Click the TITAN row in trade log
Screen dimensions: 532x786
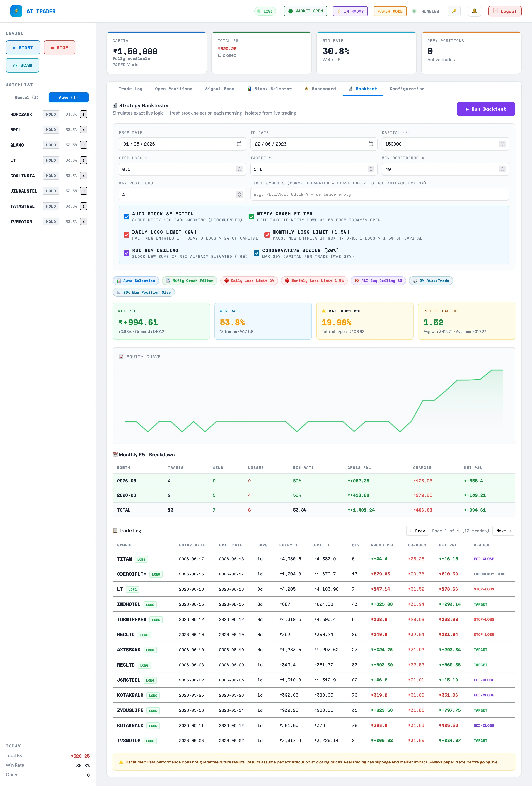(314, 559)
